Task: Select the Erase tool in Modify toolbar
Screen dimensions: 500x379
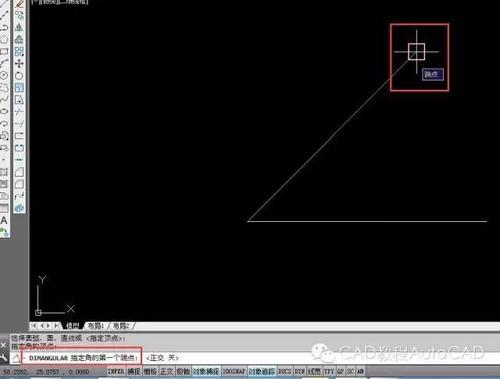Action: [x=19, y=4]
